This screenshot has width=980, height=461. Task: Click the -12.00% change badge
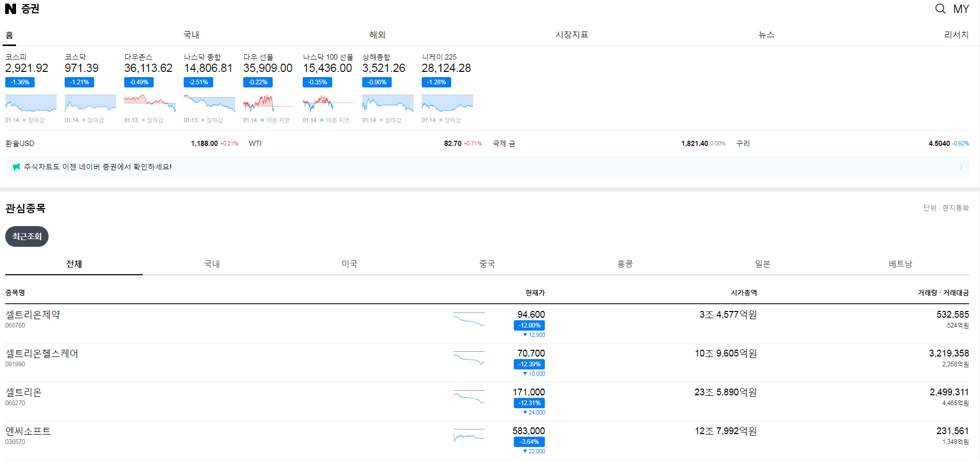[529, 325]
